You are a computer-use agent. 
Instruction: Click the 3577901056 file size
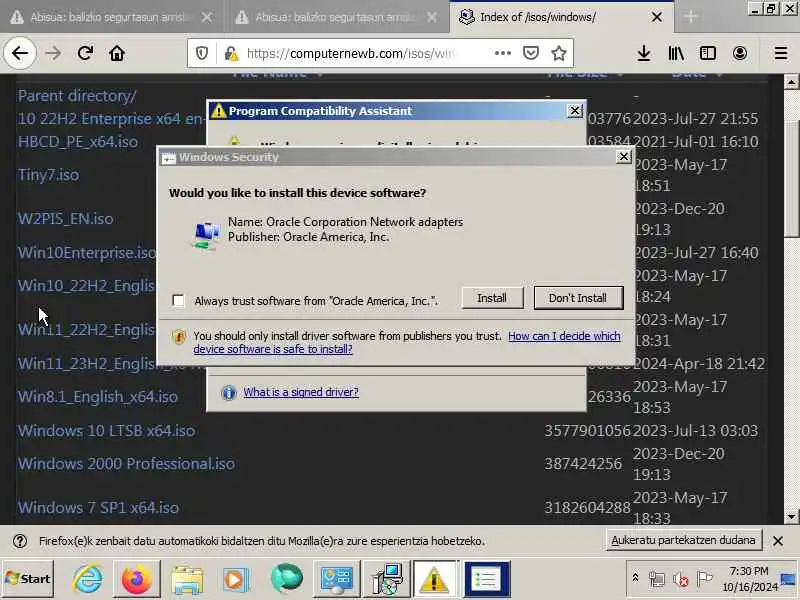coord(588,431)
